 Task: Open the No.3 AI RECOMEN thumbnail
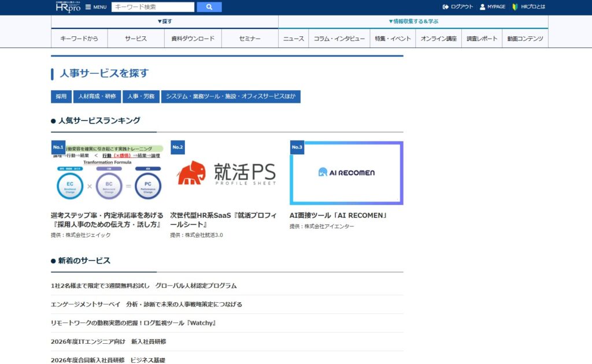(x=346, y=173)
